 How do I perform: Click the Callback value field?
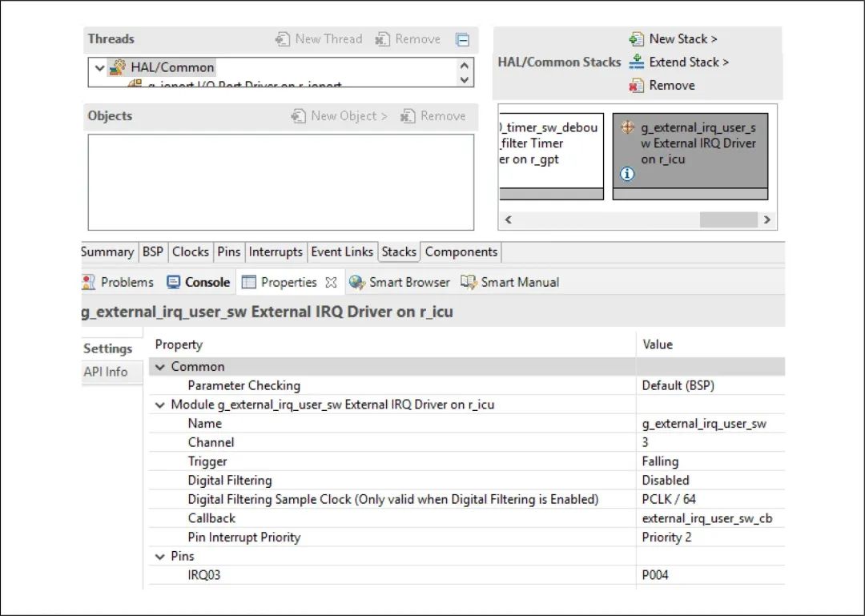[x=706, y=518]
